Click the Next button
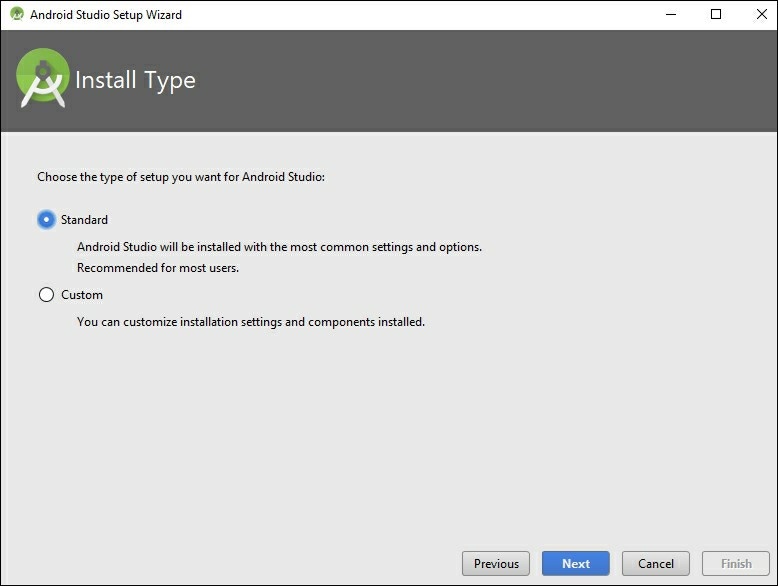 click(576, 564)
